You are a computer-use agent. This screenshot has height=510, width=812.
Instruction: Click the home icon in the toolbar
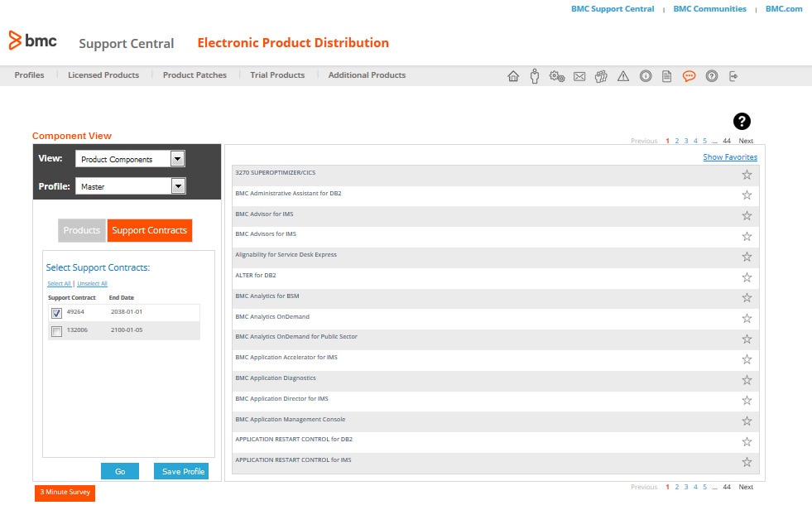click(513, 76)
